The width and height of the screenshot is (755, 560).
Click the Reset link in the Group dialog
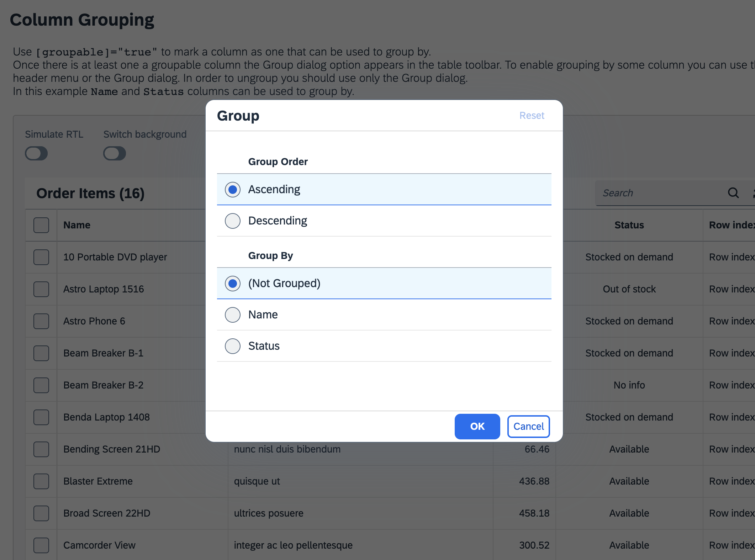click(x=532, y=115)
